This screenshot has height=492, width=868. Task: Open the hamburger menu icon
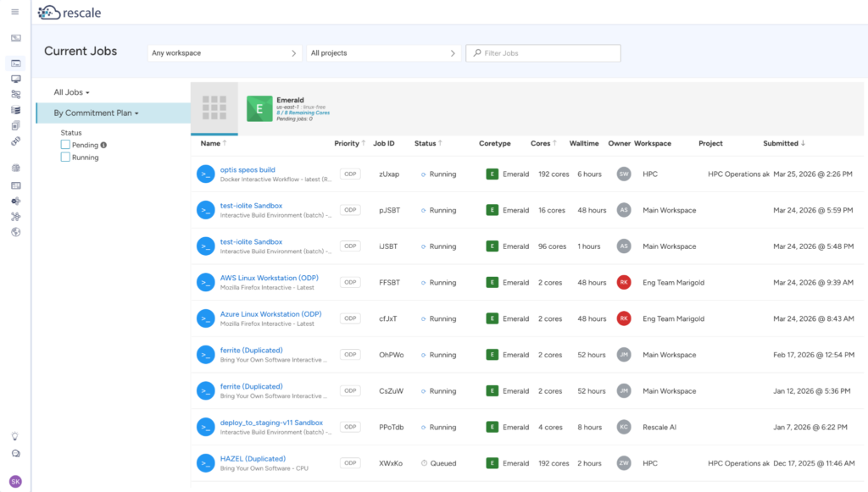coord(15,12)
